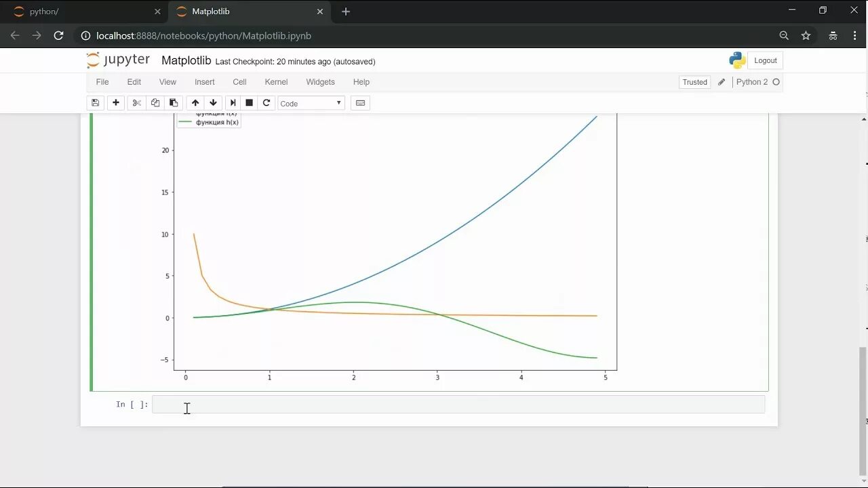This screenshot has height=488, width=868.
Task: Go back in browser history
Action: pos(15,35)
